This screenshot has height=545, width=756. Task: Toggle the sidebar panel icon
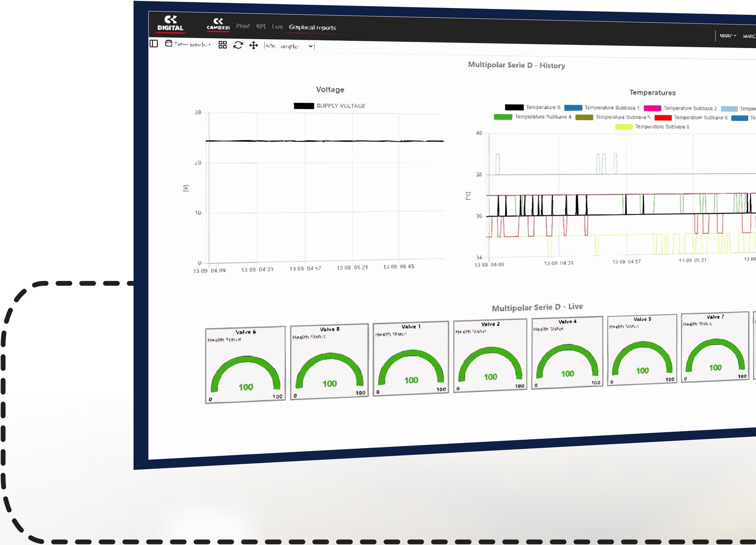tap(154, 43)
